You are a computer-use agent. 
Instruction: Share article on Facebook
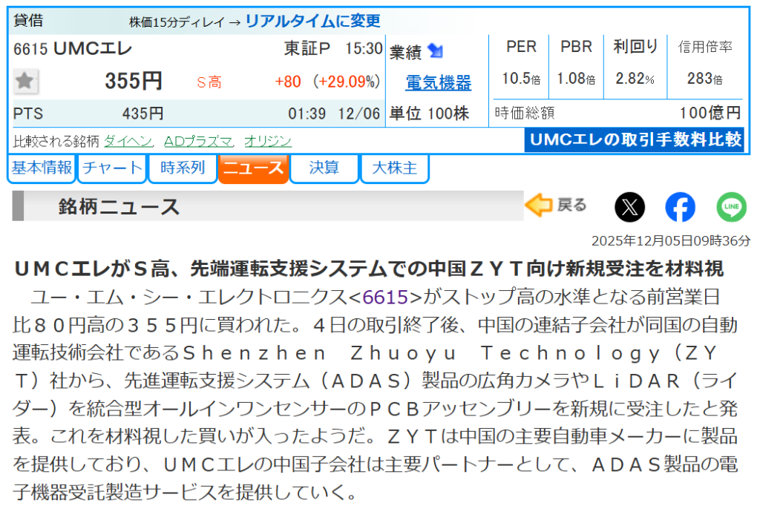pos(680,207)
